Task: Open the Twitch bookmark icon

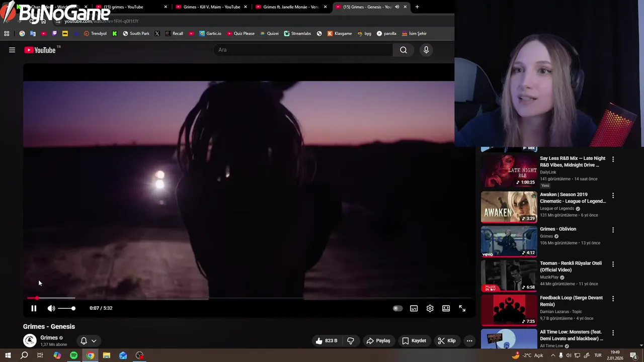Action: 54,34
